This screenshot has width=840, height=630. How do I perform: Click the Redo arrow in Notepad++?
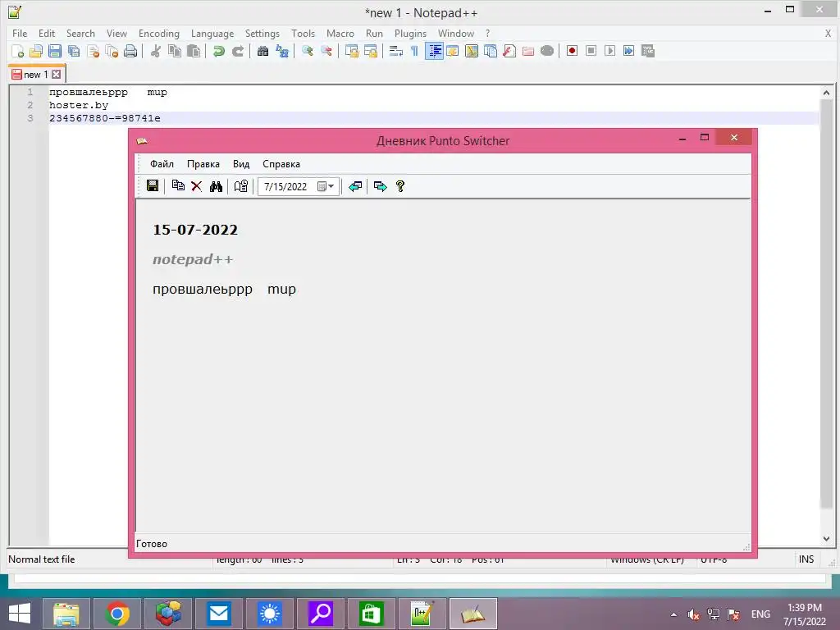coord(238,51)
